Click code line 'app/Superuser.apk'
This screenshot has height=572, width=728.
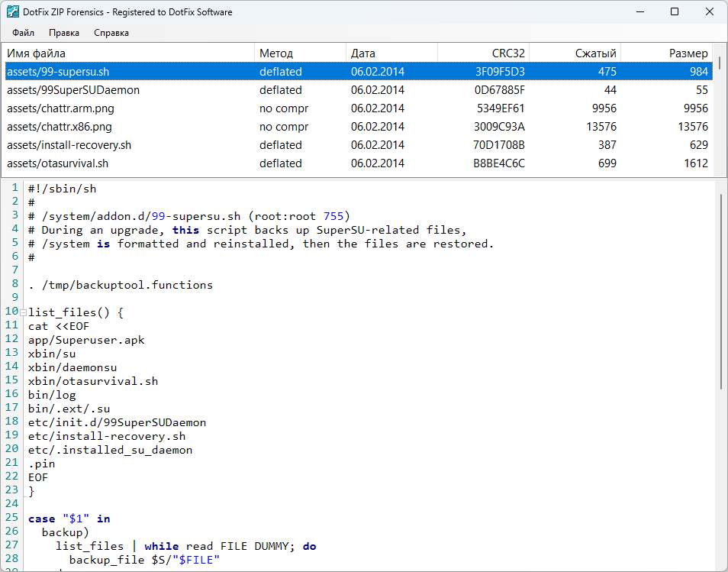coord(86,340)
